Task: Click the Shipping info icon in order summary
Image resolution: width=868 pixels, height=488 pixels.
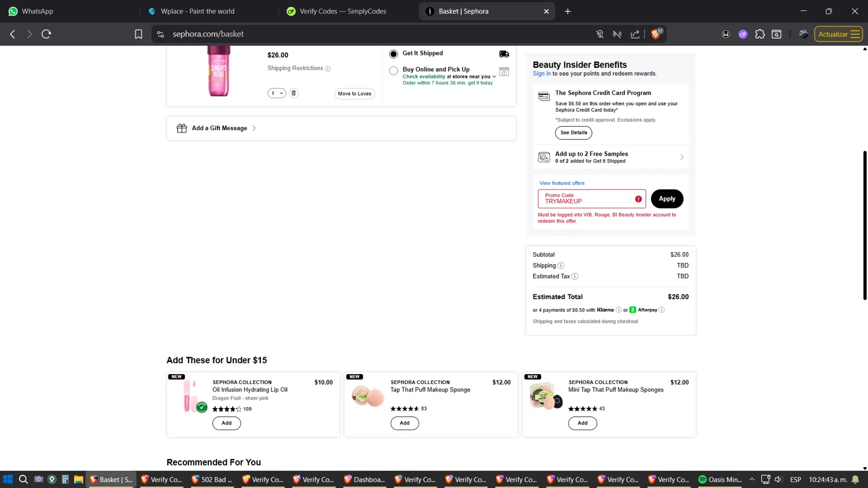Action: (561, 265)
